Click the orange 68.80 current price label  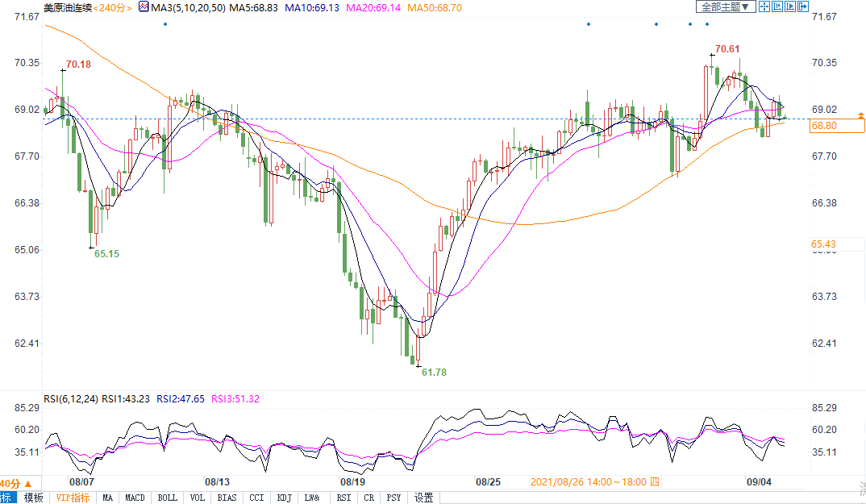click(x=824, y=126)
